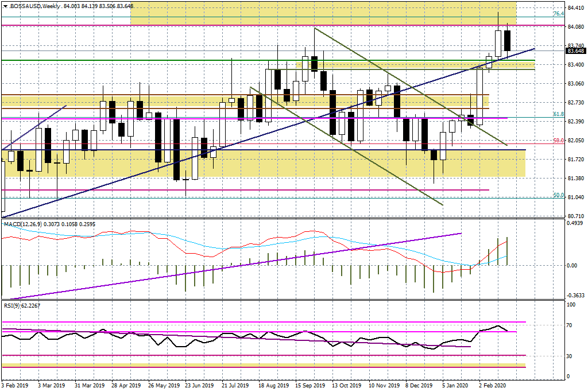Select the 61.8 Fibonacci level label

558,114
